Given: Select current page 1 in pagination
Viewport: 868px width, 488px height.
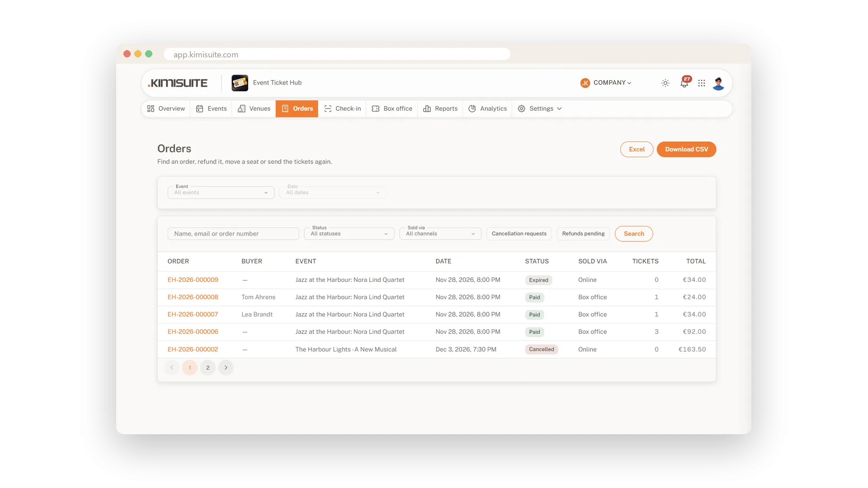Looking at the screenshot, I should click(190, 368).
